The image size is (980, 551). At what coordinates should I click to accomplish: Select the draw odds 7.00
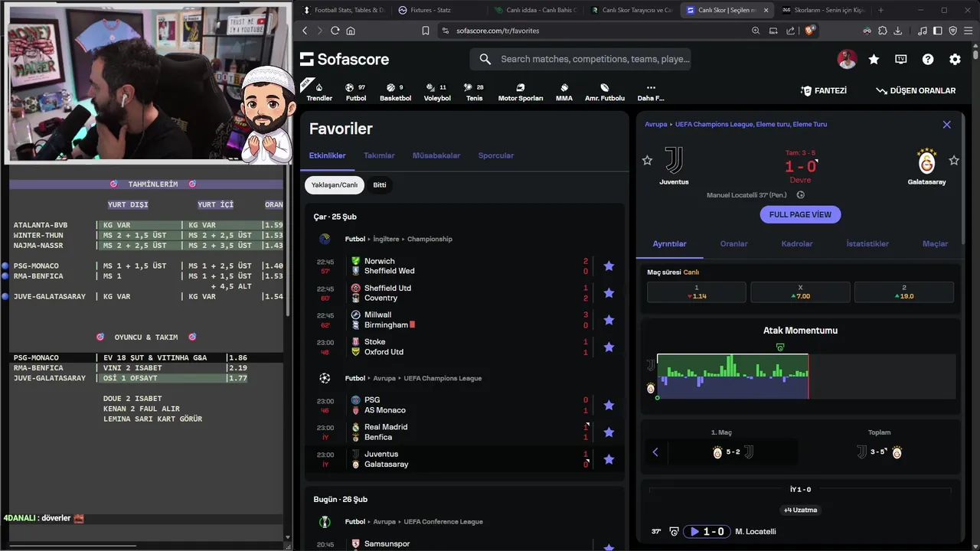[800, 292]
